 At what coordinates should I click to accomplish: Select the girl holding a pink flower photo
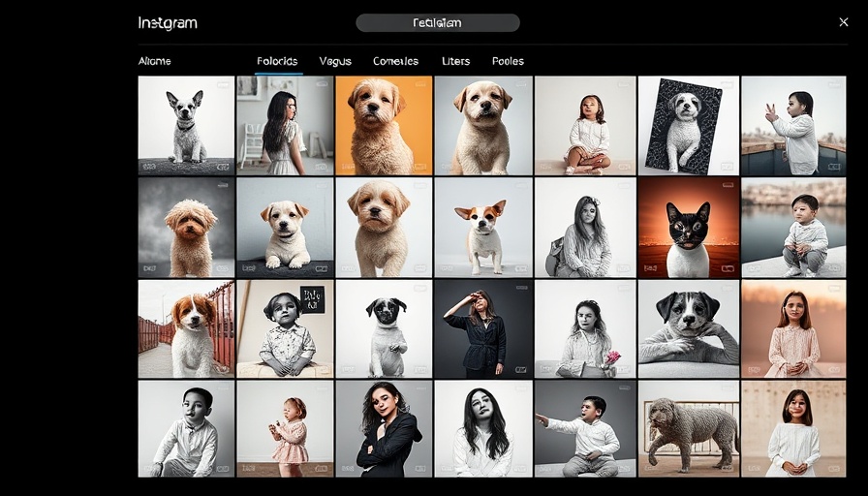pyautogui.click(x=585, y=328)
